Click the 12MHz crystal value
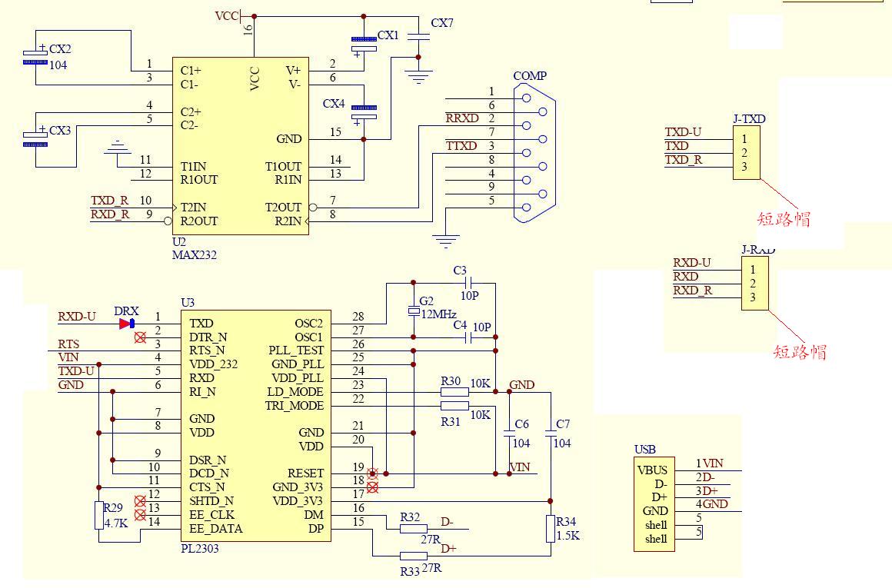The width and height of the screenshot is (892, 588). [x=438, y=314]
